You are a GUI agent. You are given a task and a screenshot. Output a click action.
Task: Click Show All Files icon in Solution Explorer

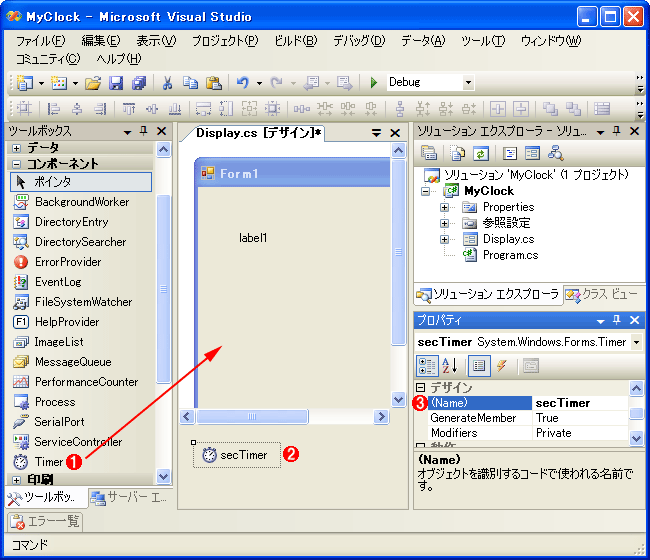[x=458, y=154]
